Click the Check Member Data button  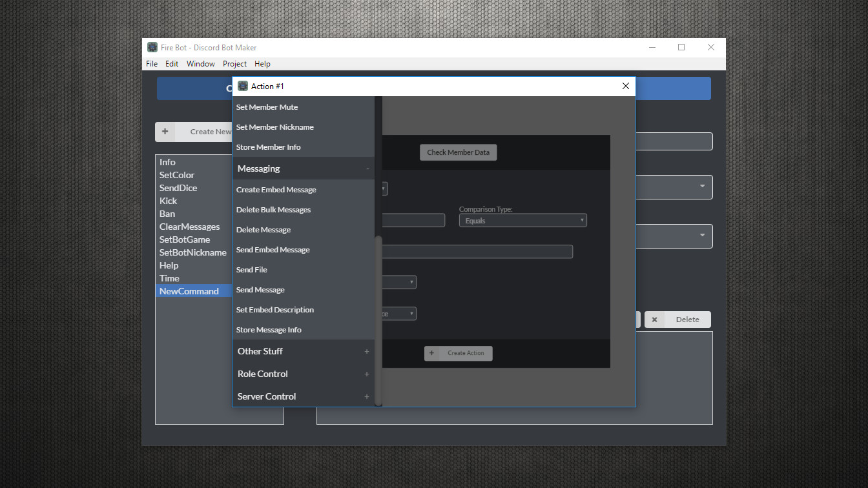pos(459,152)
